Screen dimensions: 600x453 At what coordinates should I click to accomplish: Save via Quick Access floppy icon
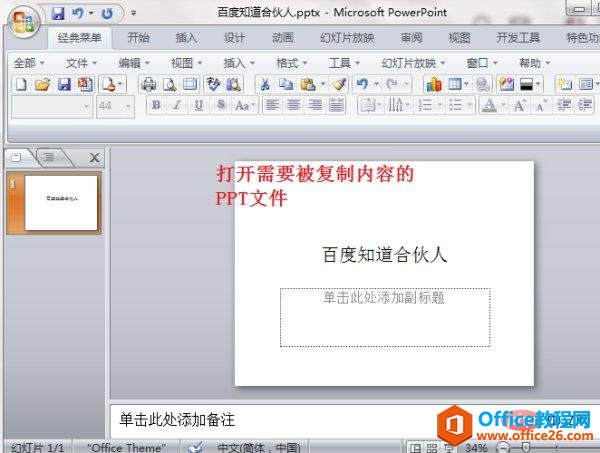click(x=58, y=14)
